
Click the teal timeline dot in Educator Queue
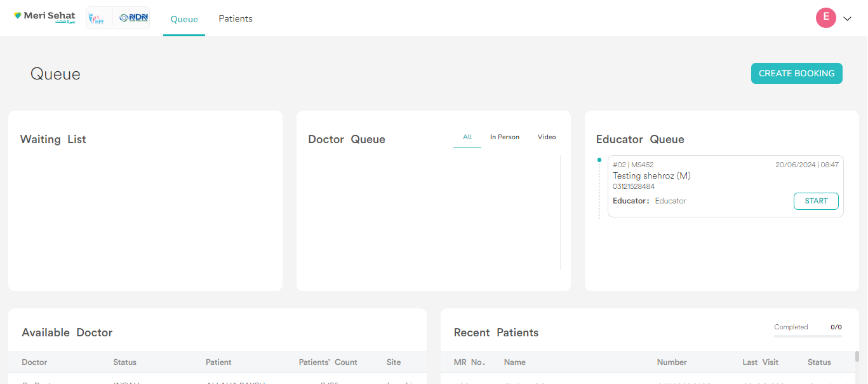point(599,160)
